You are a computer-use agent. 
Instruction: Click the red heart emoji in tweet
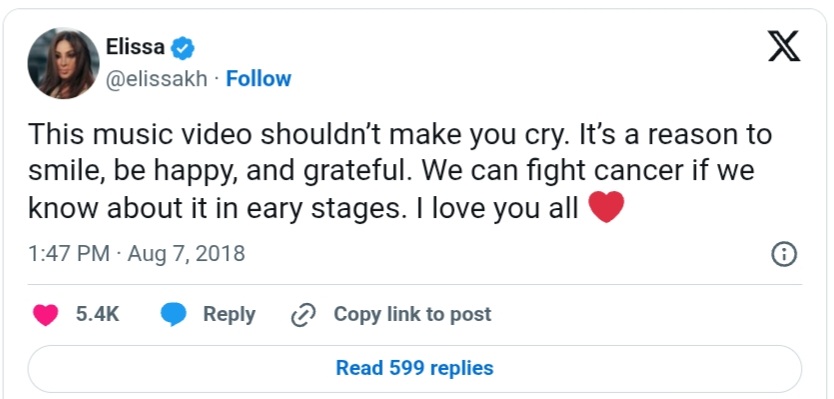606,207
